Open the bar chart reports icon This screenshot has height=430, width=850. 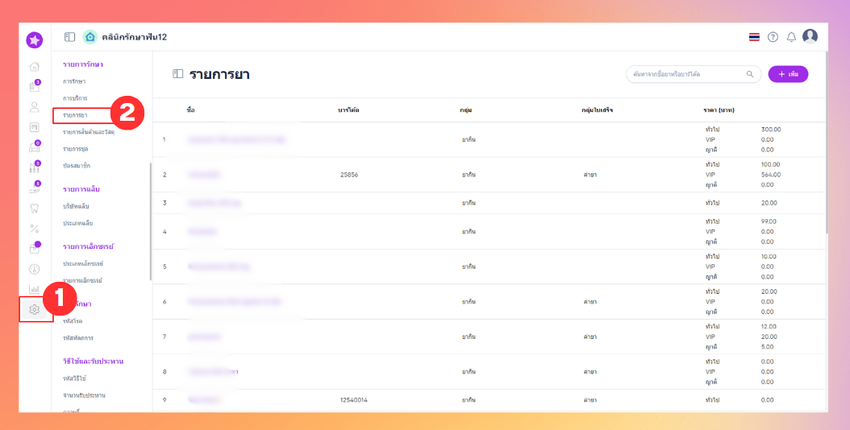(34, 289)
